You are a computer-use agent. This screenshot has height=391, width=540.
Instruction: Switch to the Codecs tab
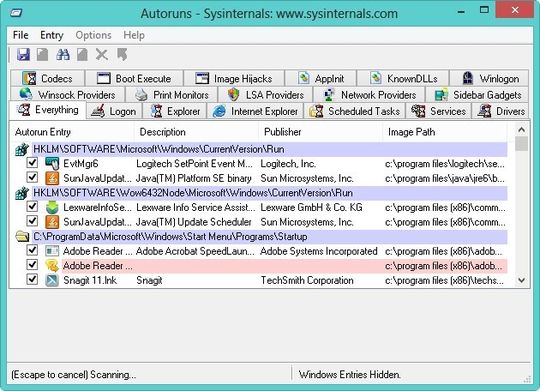(48, 78)
